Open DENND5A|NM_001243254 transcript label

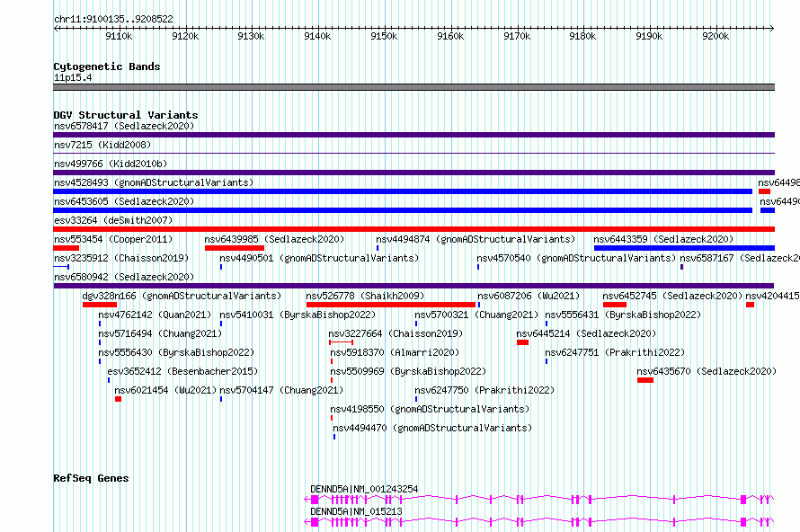point(364,489)
